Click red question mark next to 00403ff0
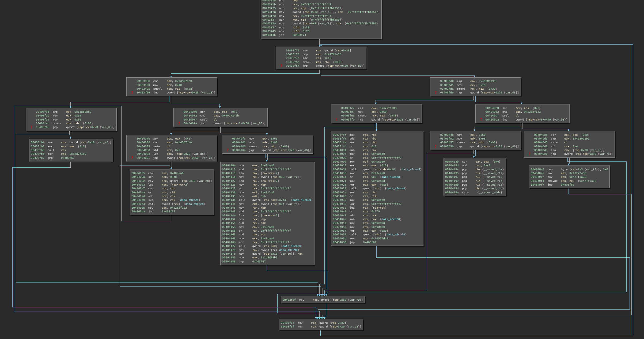The width and height of the screenshot is (644, 339). 336,120
